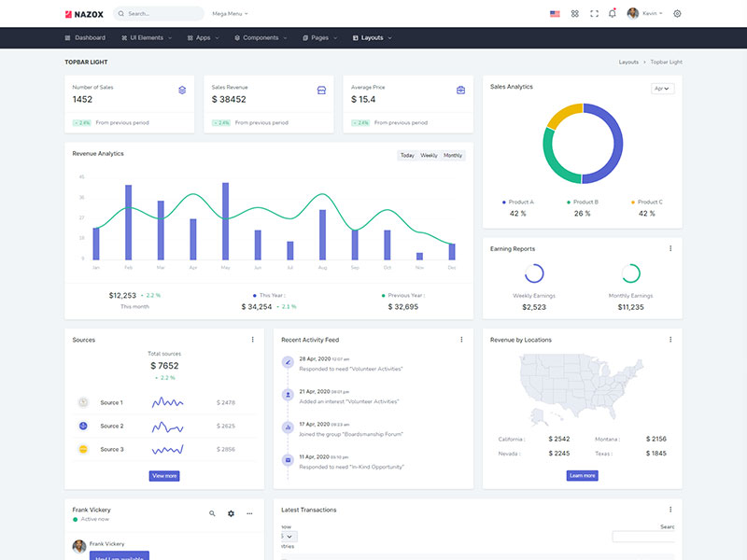Open the apps grid icon in the top bar
This screenshot has height=560, width=747.
coord(575,14)
